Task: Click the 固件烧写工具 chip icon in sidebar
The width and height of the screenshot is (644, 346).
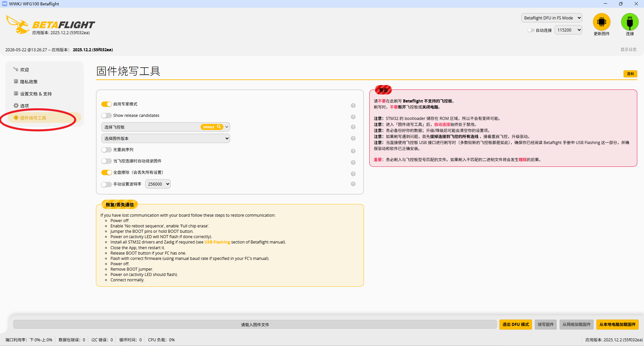Action: point(16,118)
